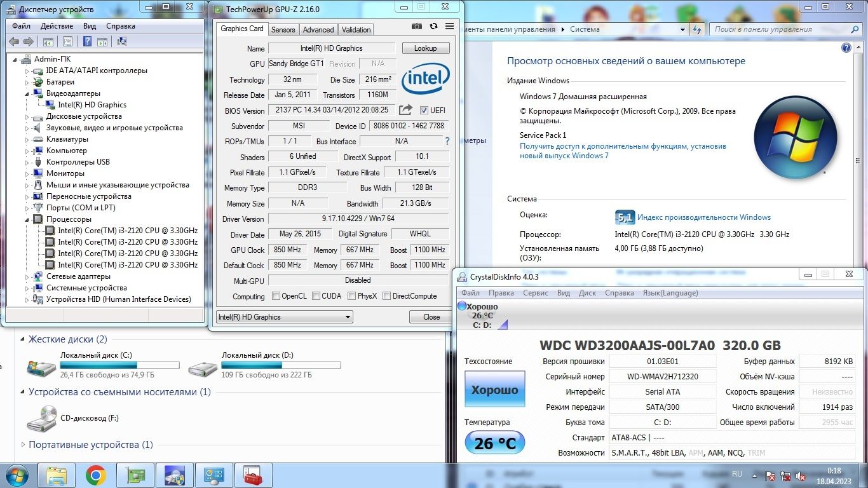
Task: Expand the Контроллеры USB tree node
Action: [x=27, y=162]
